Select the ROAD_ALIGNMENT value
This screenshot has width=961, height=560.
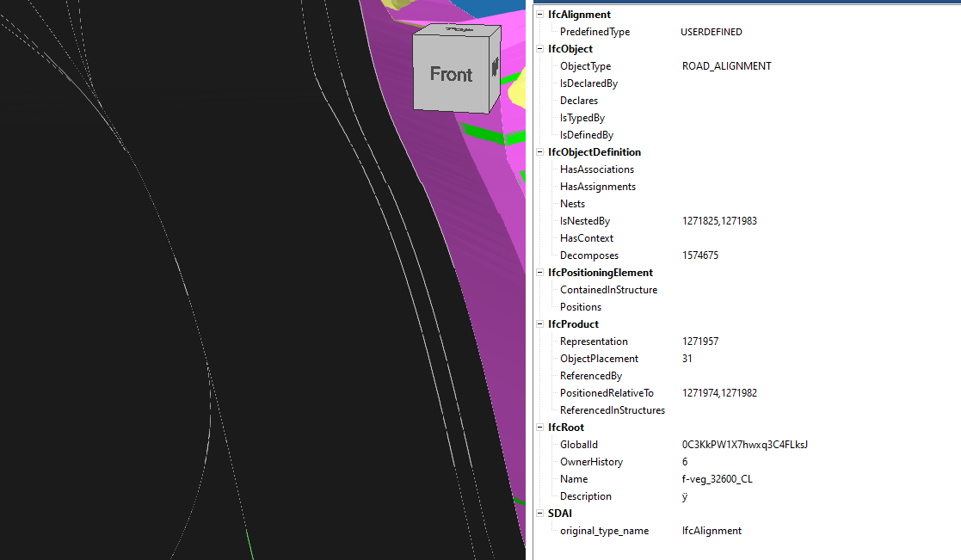726,66
